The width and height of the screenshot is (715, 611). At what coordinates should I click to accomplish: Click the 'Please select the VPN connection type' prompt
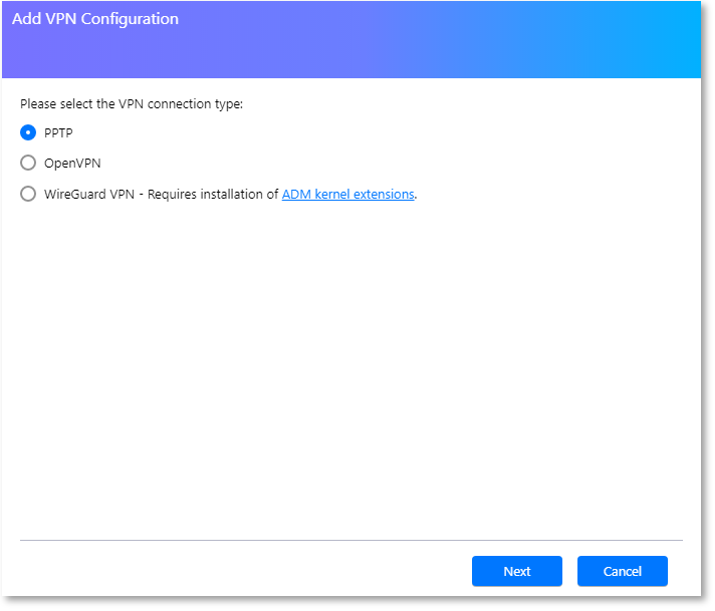[131, 104]
